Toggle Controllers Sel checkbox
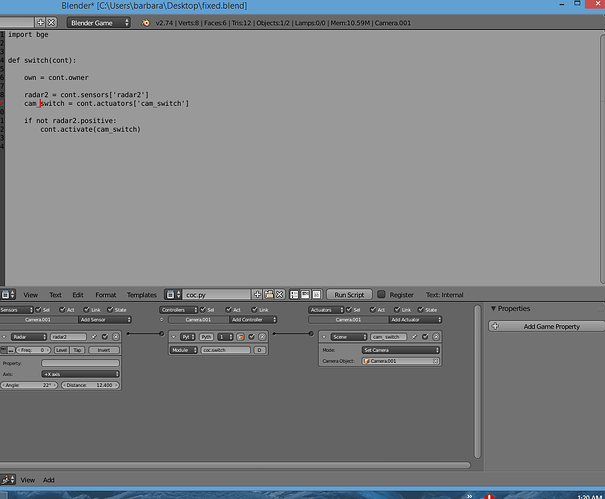The width and height of the screenshot is (605, 499). click(203, 310)
